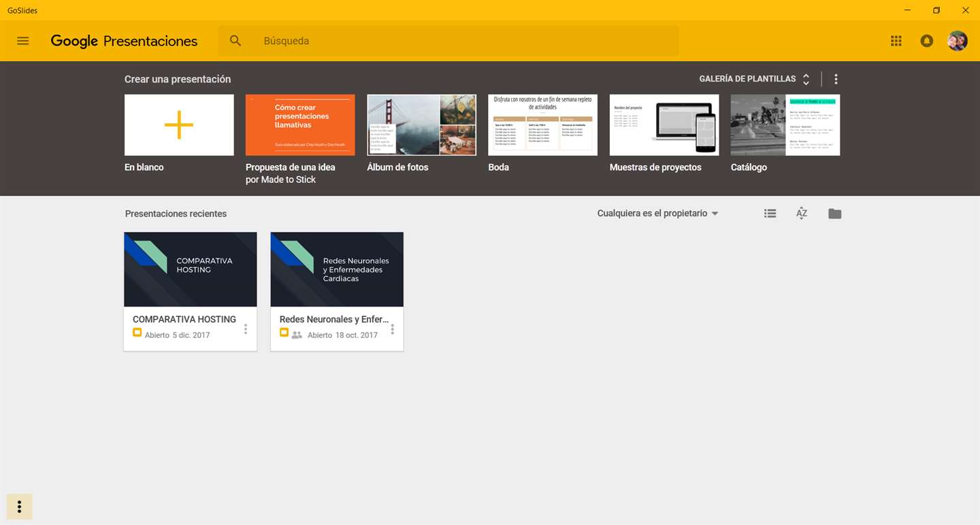
Task: Click the search magnifier icon
Action: (x=235, y=41)
